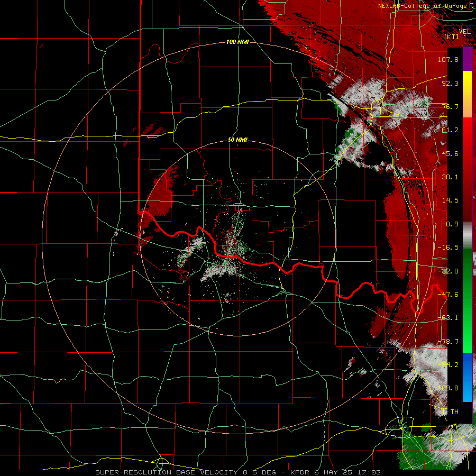This screenshot has width=476, height=476.
Task: Select the -78.7 legend value
Action: [x=448, y=342]
